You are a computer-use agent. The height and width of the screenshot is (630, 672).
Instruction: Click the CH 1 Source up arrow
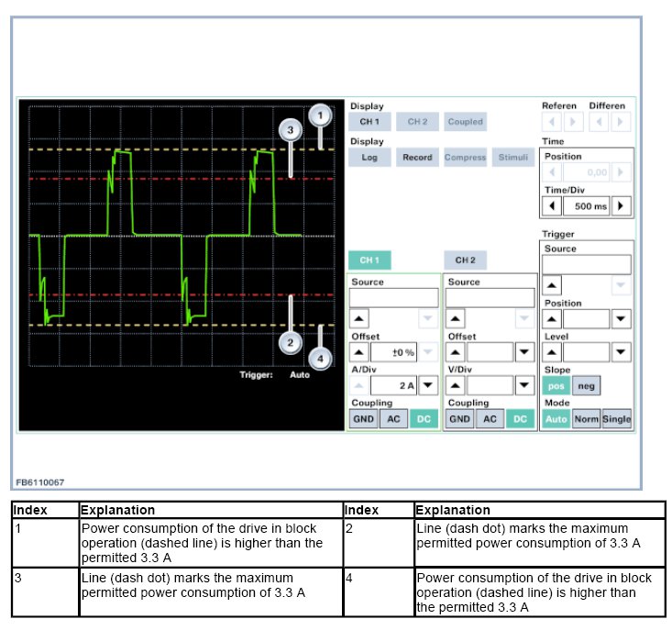[x=359, y=319]
